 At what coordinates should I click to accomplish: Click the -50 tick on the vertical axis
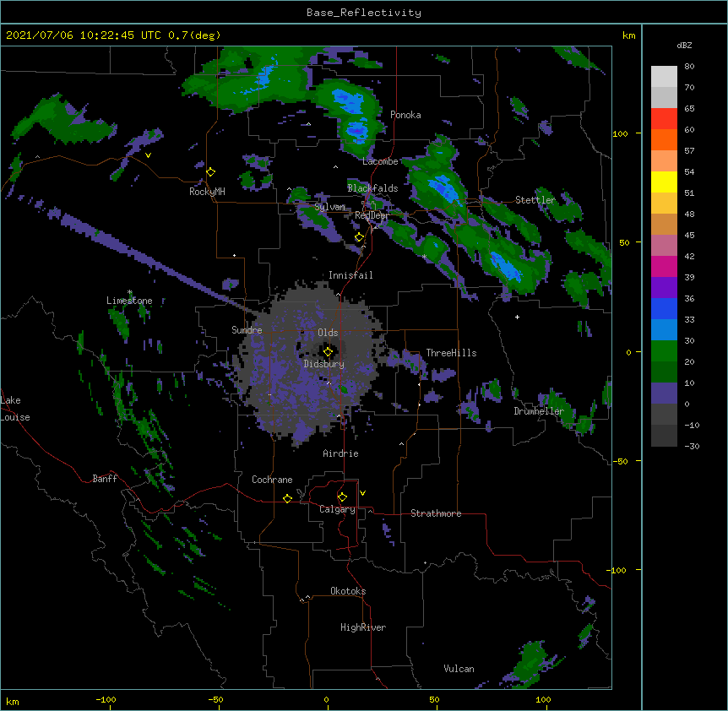[x=620, y=461]
